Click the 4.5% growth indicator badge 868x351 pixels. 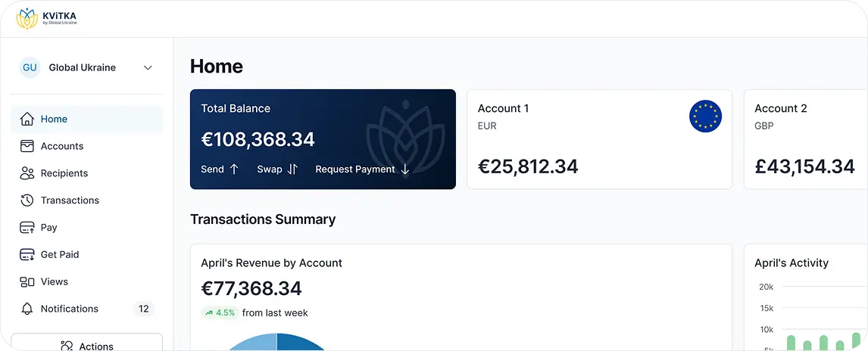click(220, 312)
